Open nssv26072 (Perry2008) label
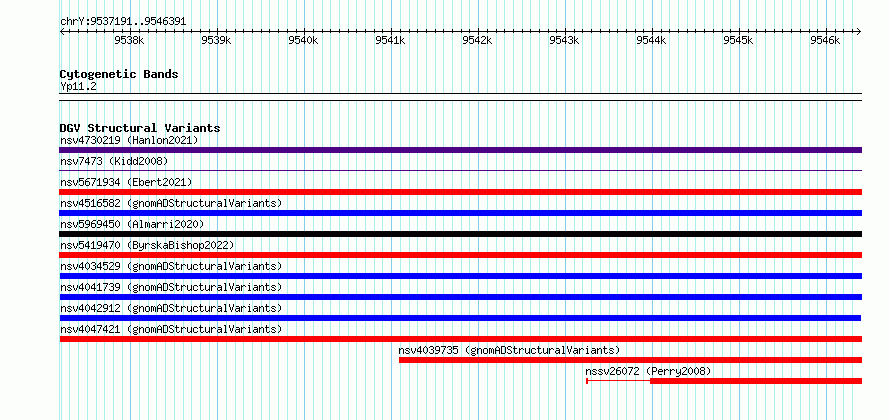The image size is (890, 420). (648, 371)
